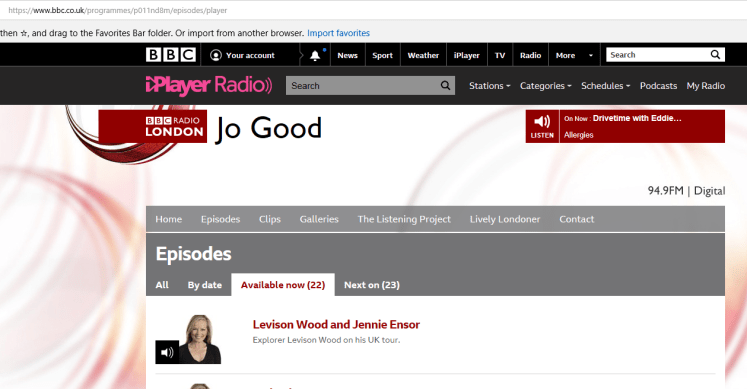Click the top BBC search magnifier
Image resolution: width=747 pixels, height=389 pixels.
[x=715, y=55]
